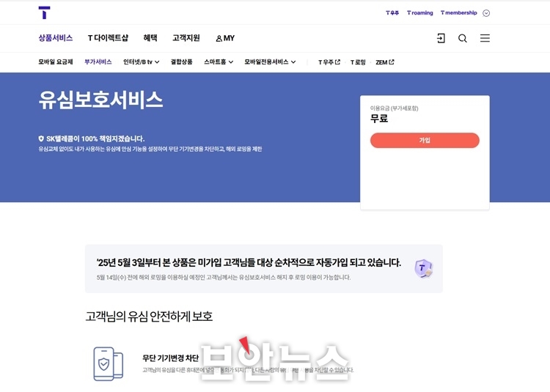This screenshot has height=392, width=550.
Task: Select the 고객지원 menu
Action: point(186,38)
